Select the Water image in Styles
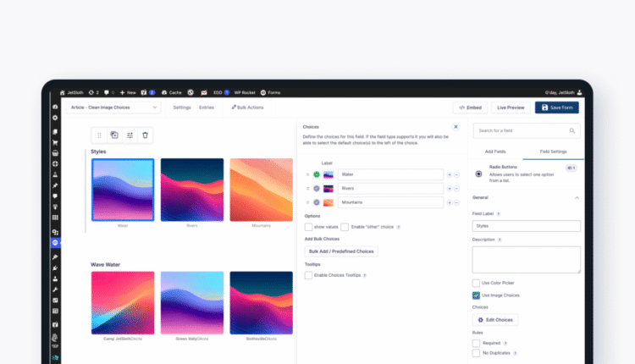Image resolution: width=635 pixels, height=364 pixels. [123, 190]
